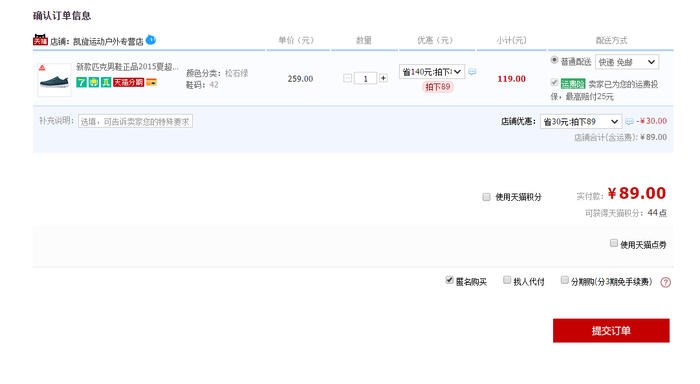Uncheck the 匿名购买 checkbox
The image size is (700, 384).
pos(449,280)
